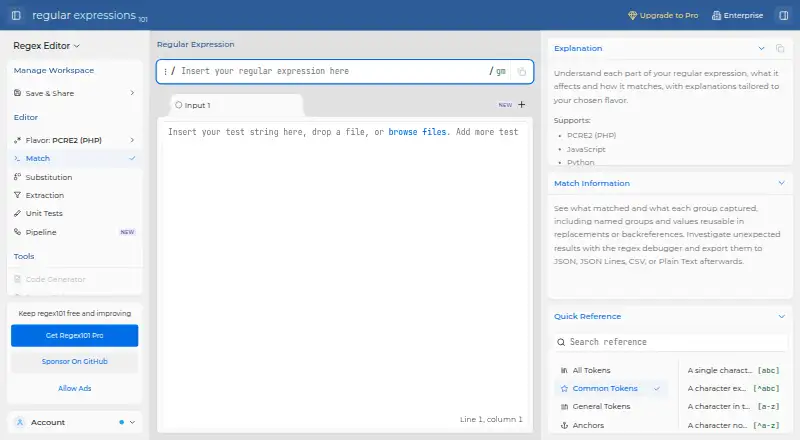Click the Anchors anchor icon
The image size is (800, 440).
coord(564,425)
